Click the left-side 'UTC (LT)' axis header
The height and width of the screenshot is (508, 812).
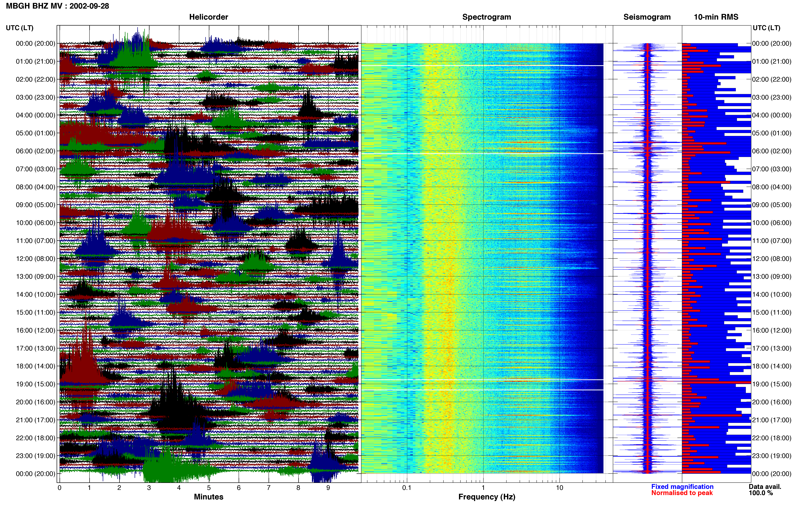tap(19, 28)
